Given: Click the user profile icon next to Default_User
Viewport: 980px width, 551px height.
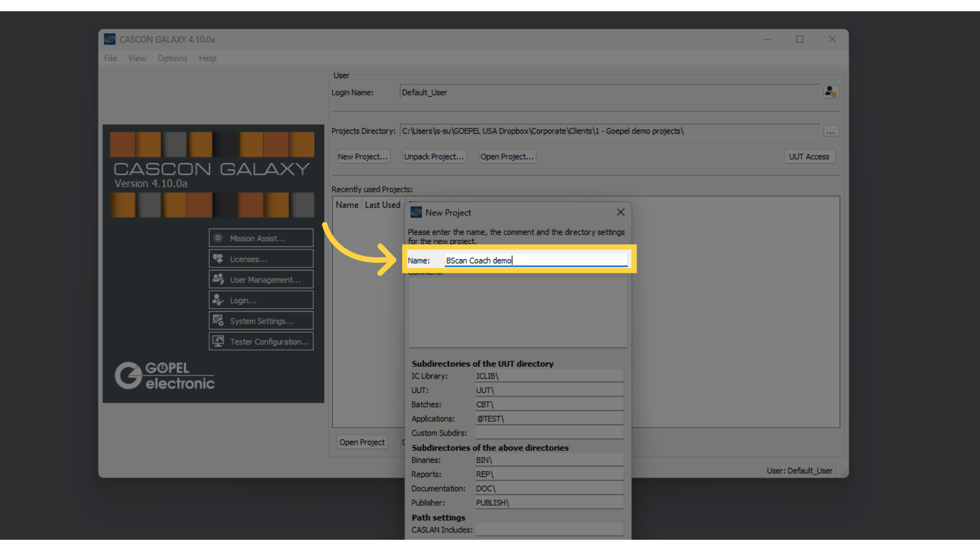Looking at the screenshot, I should pyautogui.click(x=830, y=92).
